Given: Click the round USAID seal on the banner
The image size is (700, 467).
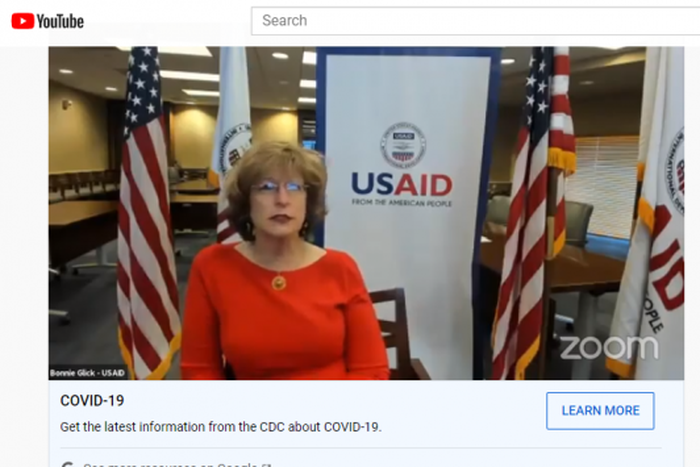Looking at the screenshot, I should click(x=403, y=146).
